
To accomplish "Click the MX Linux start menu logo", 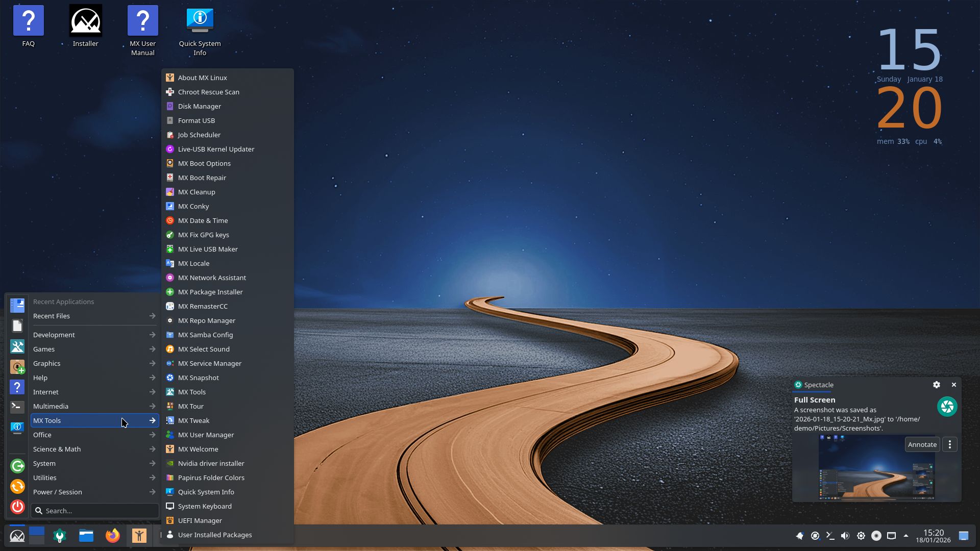I will click(x=17, y=536).
